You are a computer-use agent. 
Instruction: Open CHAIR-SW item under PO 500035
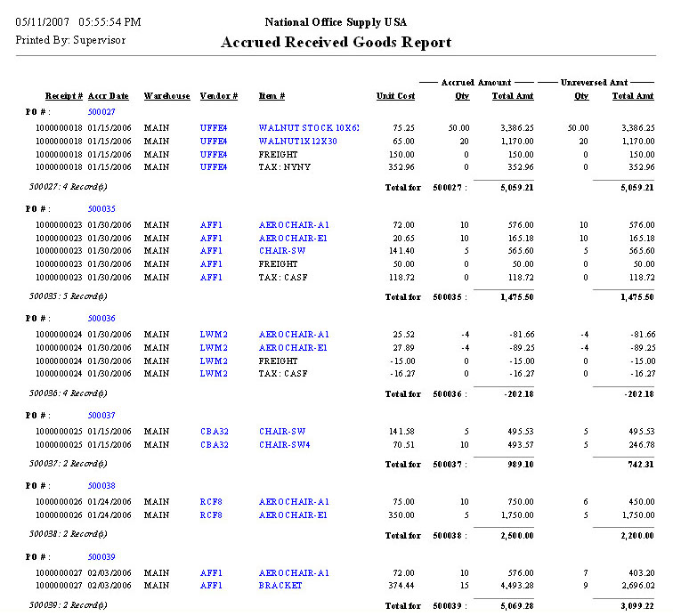(282, 251)
